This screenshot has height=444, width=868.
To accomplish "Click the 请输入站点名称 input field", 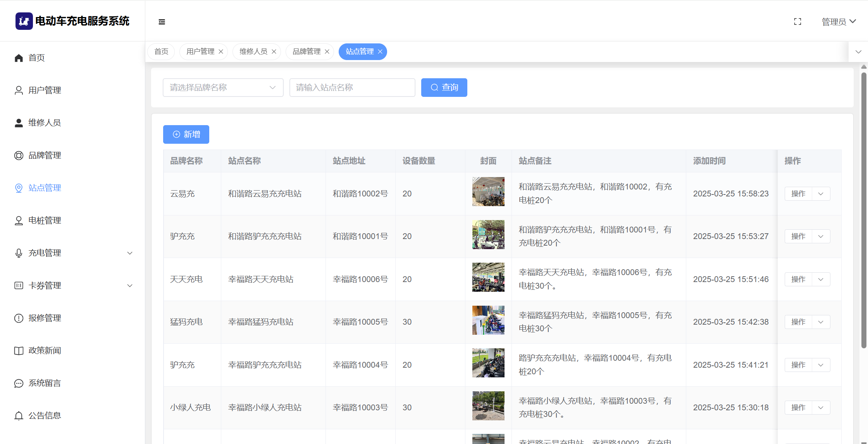I will 352,88.
